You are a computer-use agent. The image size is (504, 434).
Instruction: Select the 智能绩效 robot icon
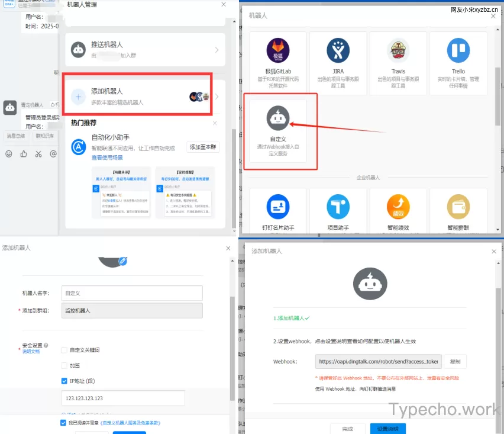point(398,207)
